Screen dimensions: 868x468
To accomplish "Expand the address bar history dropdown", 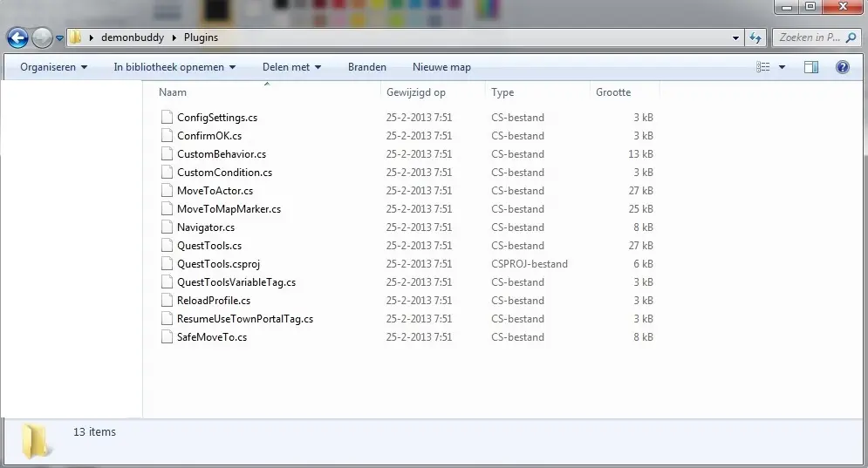I will click(736, 38).
